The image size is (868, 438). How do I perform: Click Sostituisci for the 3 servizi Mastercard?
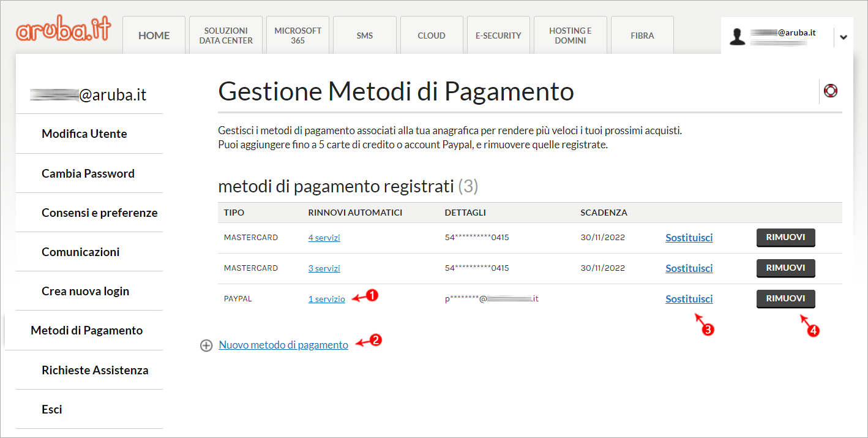(689, 268)
